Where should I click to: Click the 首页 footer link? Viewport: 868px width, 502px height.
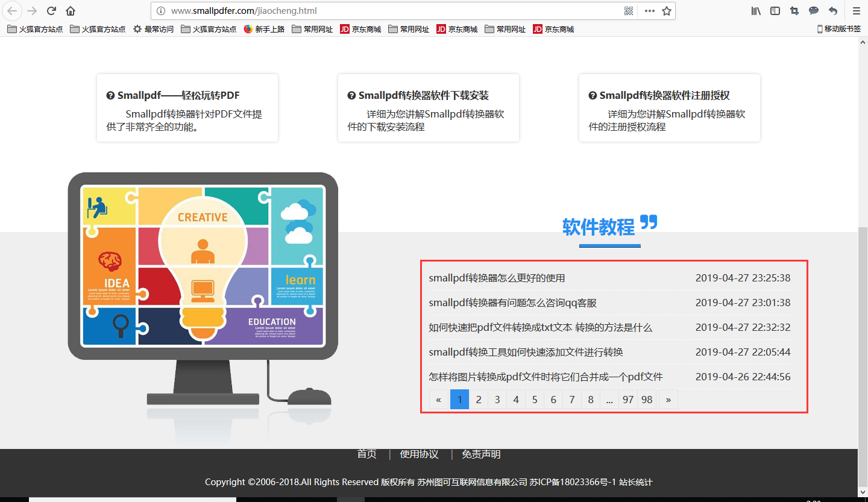[366, 454]
